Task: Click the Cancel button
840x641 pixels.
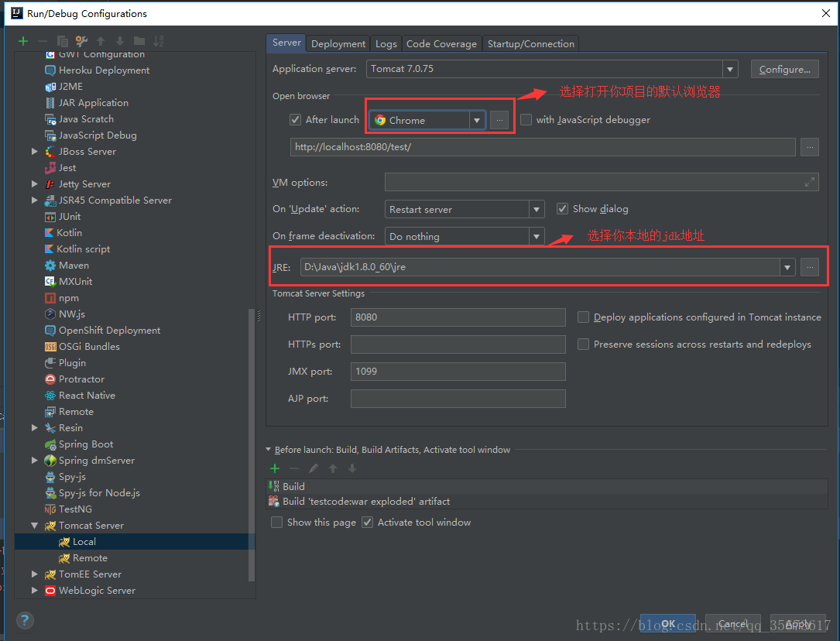Action: [x=733, y=624]
